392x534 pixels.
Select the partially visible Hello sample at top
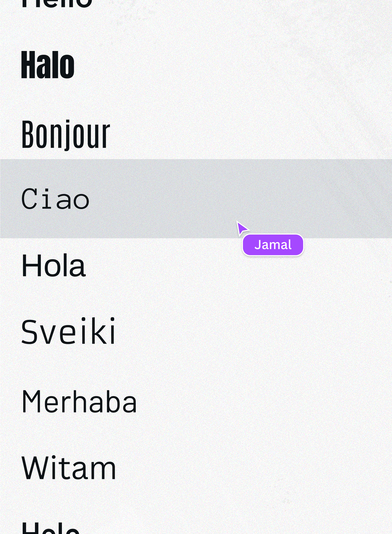[x=57, y=4]
